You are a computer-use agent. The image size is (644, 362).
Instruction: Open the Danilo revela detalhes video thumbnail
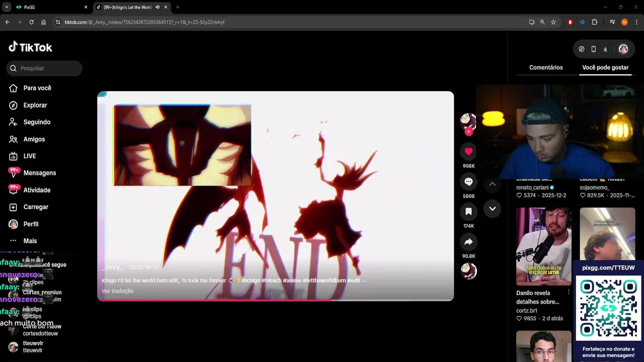point(543,246)
